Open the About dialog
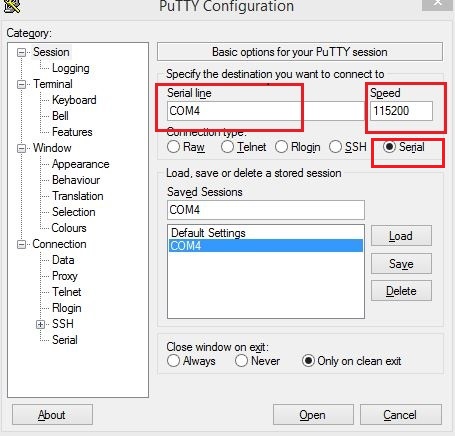The height and width of the screenshot is (436, 455). (52, 415)
